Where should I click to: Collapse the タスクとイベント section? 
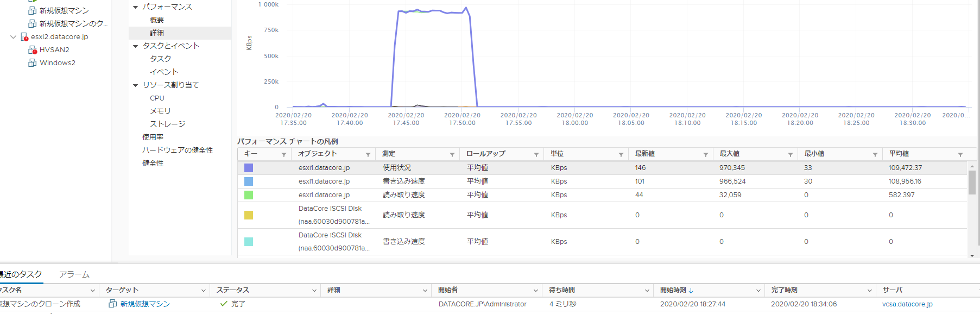pos(135,46)
